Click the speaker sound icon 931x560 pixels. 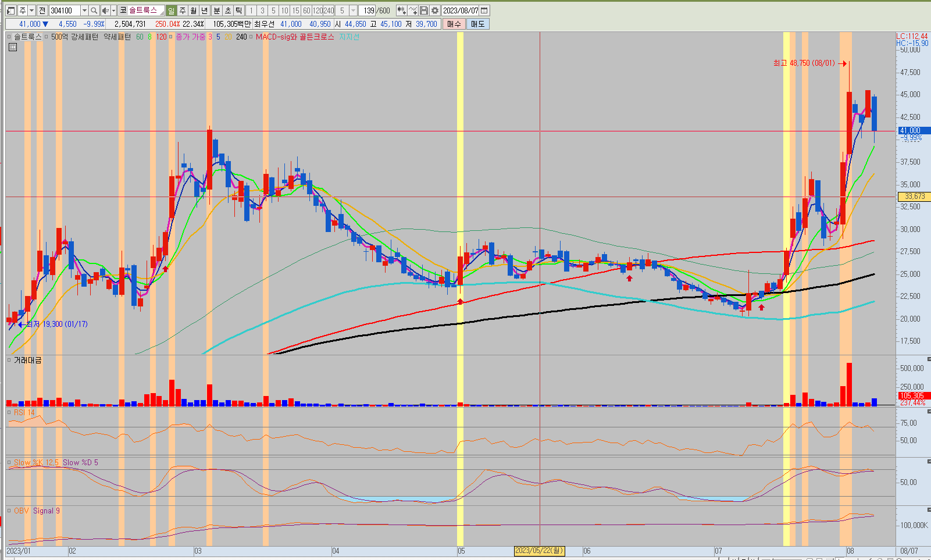coord(105,10)
